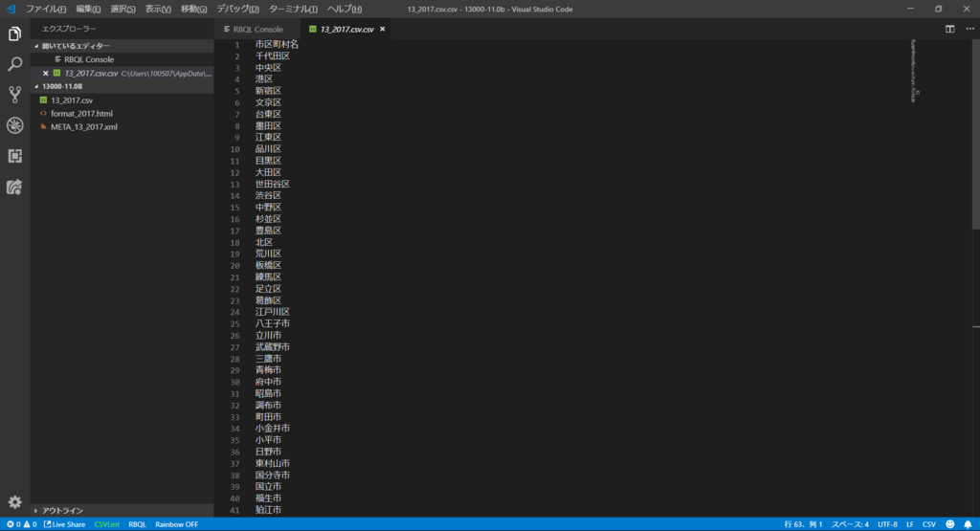Open the ファイル(F) menu
This screenshot has width=980, height=531.
(46, 9)
